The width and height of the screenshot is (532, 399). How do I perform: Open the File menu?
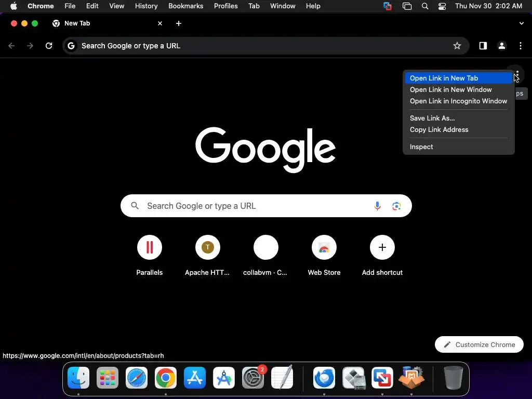(x=70, y=6)
